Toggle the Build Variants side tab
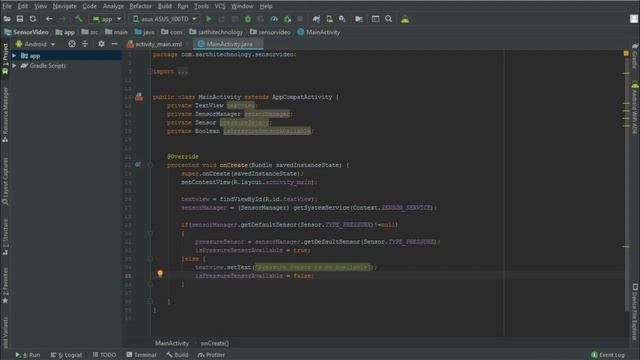The image size is (640, 360). click(5, 333)
